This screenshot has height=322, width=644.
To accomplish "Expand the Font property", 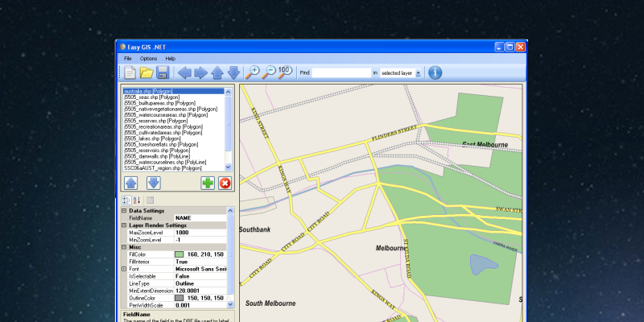I will pos(124,269).
